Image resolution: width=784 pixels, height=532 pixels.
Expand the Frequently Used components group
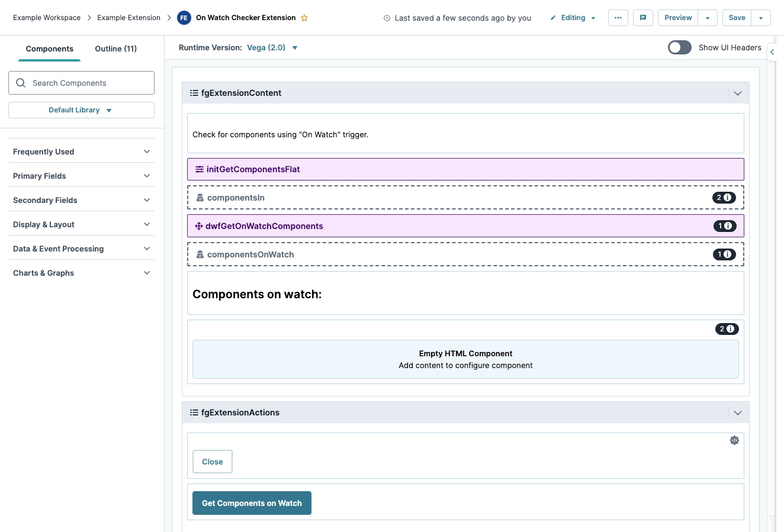[x=81, y=151]
